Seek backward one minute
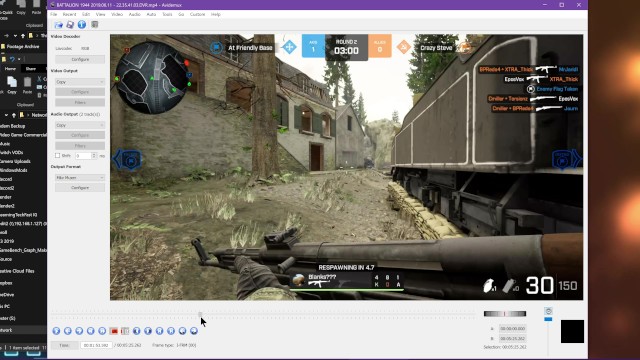Screen dimensions: 640x360 [x=182, y=331]
